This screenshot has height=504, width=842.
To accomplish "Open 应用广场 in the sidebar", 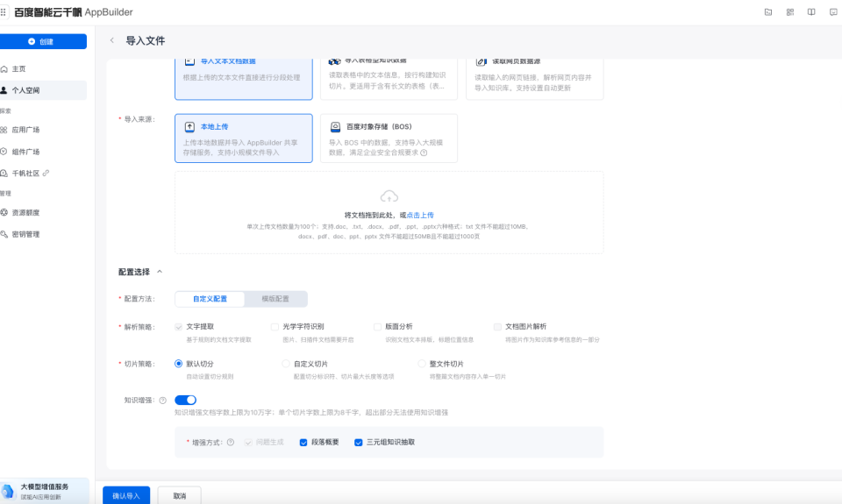I will 44,130.
